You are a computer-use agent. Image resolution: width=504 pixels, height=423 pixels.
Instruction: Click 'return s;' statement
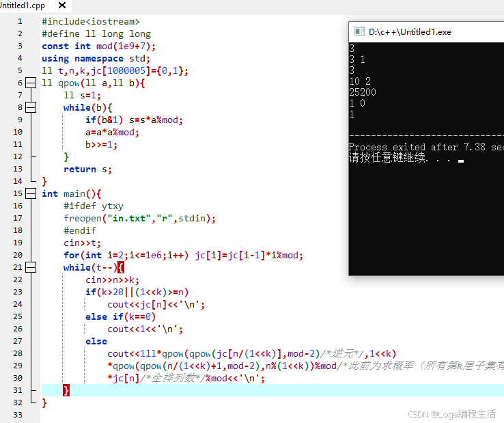point(87,169)
